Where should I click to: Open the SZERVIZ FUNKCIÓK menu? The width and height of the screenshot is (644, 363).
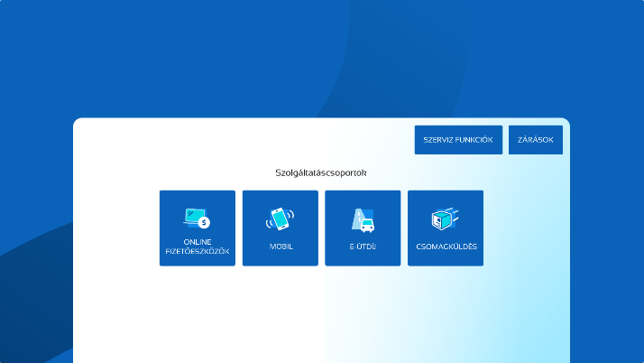click(x=458, y=140)
